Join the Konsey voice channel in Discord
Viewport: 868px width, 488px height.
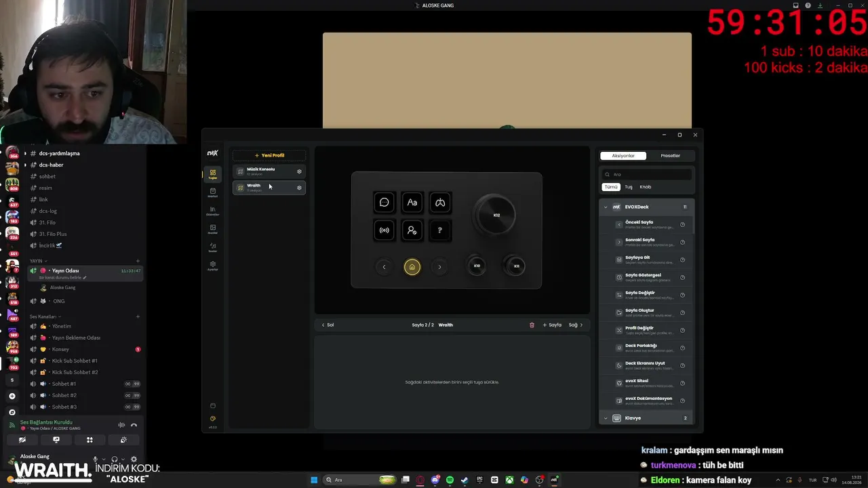tap(85, 349)
